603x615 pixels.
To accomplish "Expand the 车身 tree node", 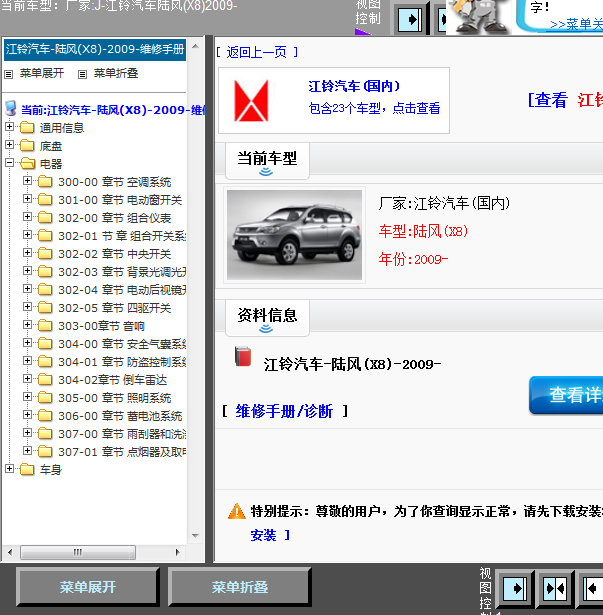I will [9, 468].
